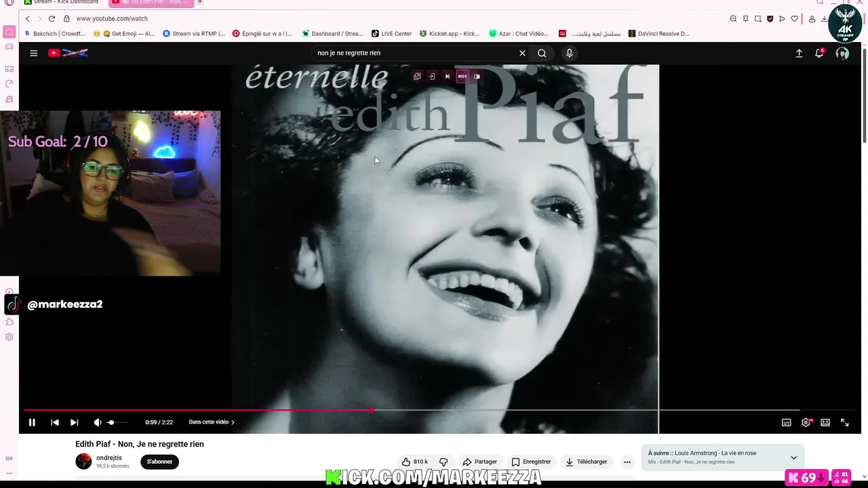Expand the 'Dans cette vidéo' chapter chevron
The width and height of the screenshot is (868, 488).
click(x=233, y=422)
